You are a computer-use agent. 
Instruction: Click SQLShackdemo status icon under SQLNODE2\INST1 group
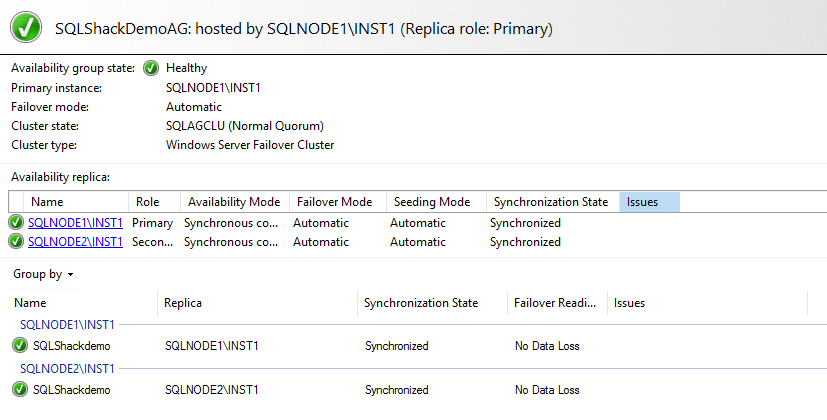(x=20, y=390)
